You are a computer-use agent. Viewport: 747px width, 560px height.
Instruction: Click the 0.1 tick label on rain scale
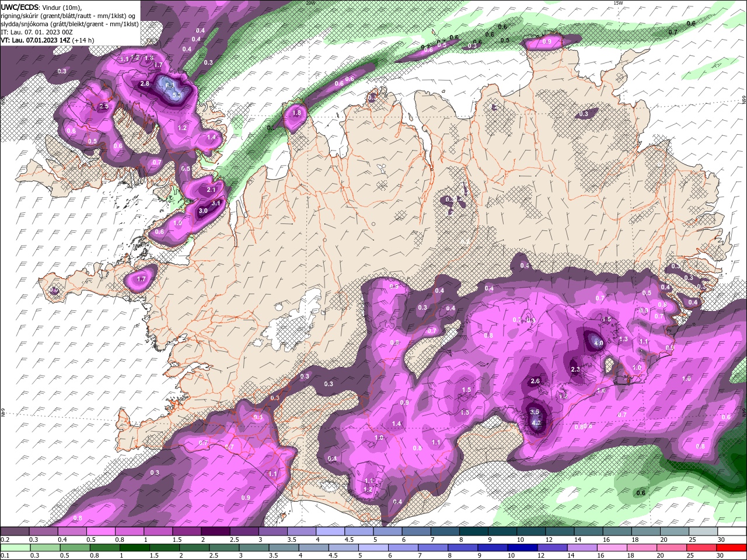[x=5, y=556]
